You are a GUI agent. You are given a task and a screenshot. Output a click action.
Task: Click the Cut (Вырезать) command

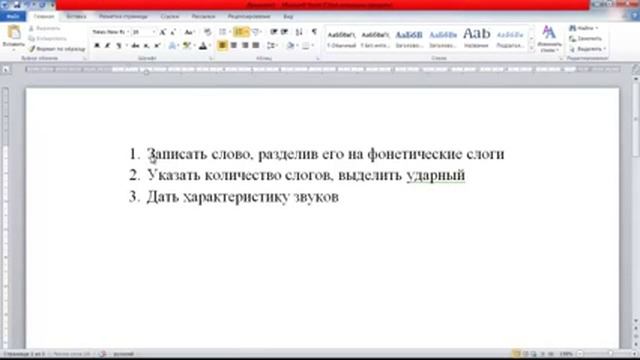[44, 28]
